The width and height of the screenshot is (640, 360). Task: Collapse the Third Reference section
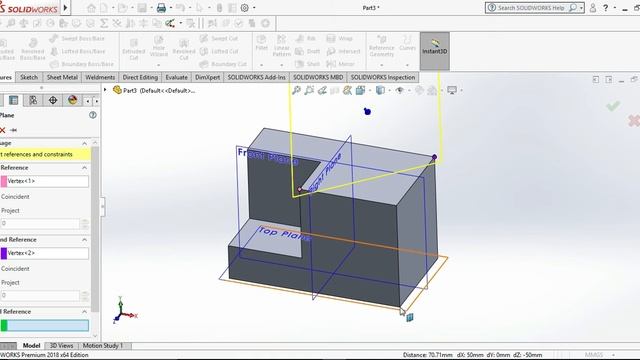84,311
